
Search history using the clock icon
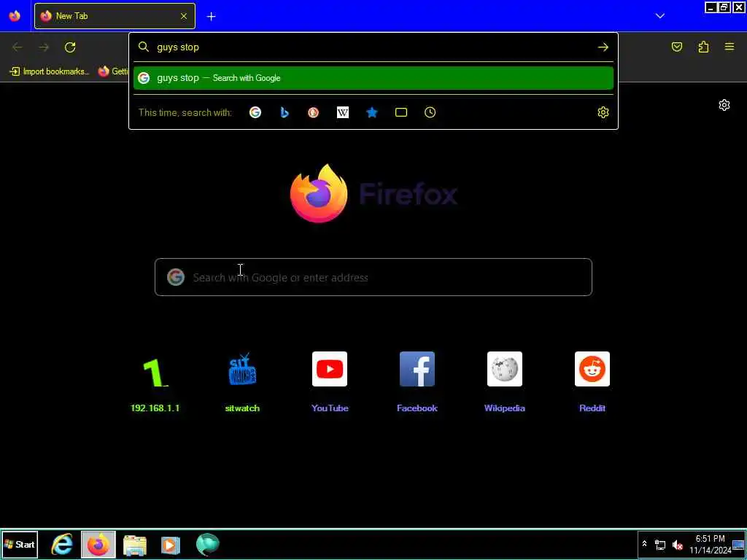(430, 112)
